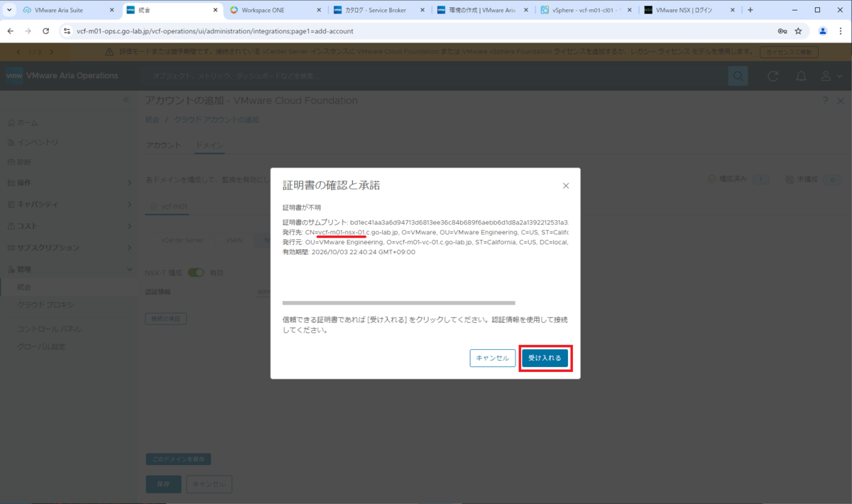Open the tab search dropdown arrow
This screenshot has height=504, width=852.
(x=9, y=10)
